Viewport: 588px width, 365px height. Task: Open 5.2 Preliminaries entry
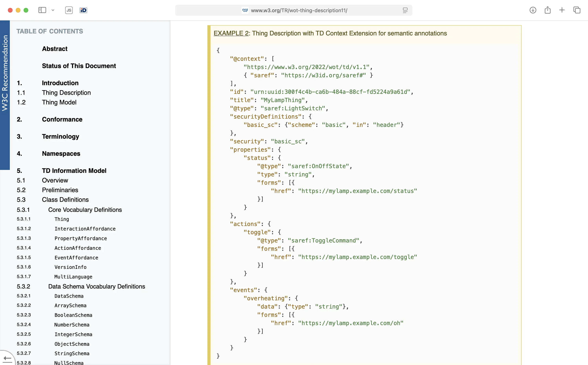tap(60, 190)
